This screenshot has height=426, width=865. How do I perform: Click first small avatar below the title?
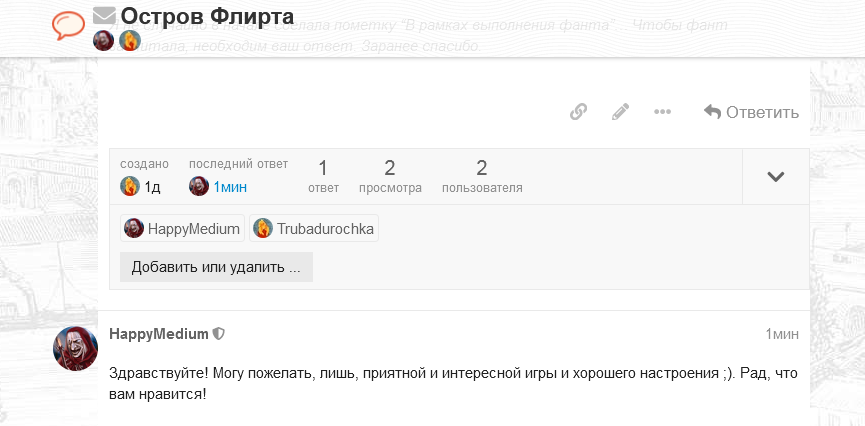click(x=104, y=41)
